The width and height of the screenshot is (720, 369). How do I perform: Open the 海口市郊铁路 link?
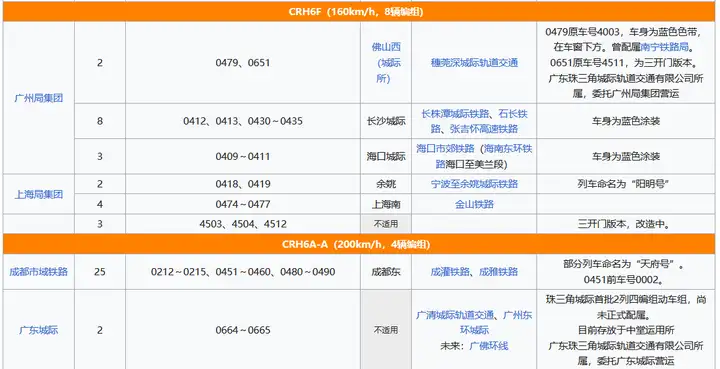tap(445, 149)
